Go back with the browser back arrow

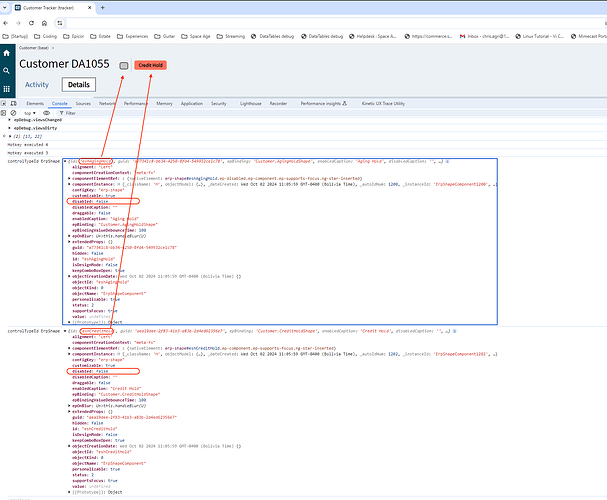click(x=5, y=23)
